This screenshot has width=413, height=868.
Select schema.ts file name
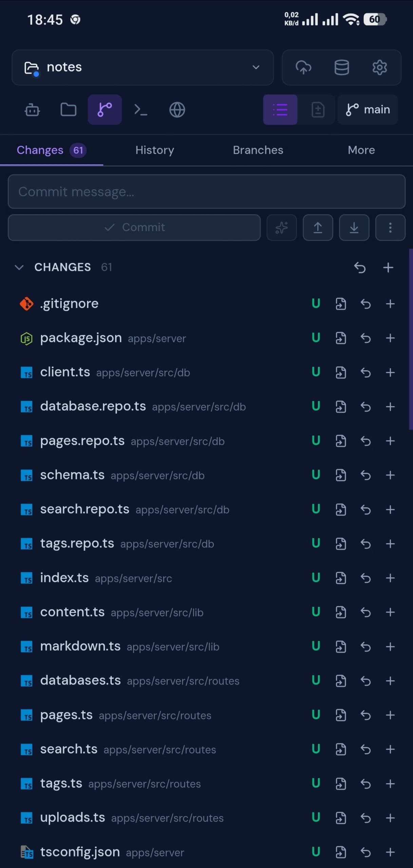72,475
